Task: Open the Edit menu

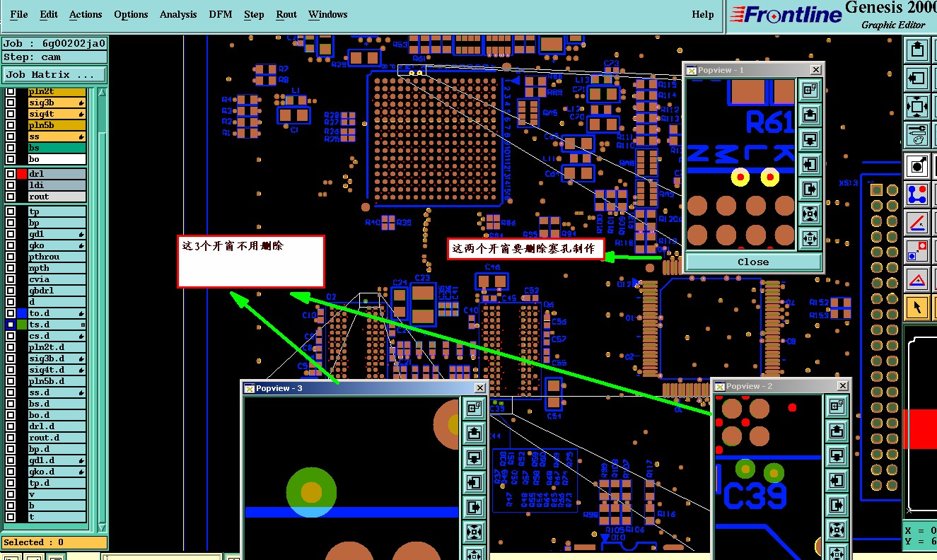Action: pos(49,14)
